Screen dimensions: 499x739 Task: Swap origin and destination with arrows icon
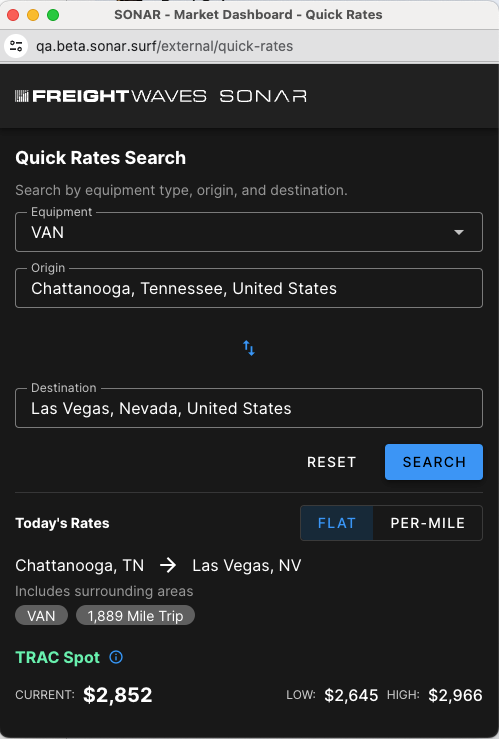pos(249,348)
